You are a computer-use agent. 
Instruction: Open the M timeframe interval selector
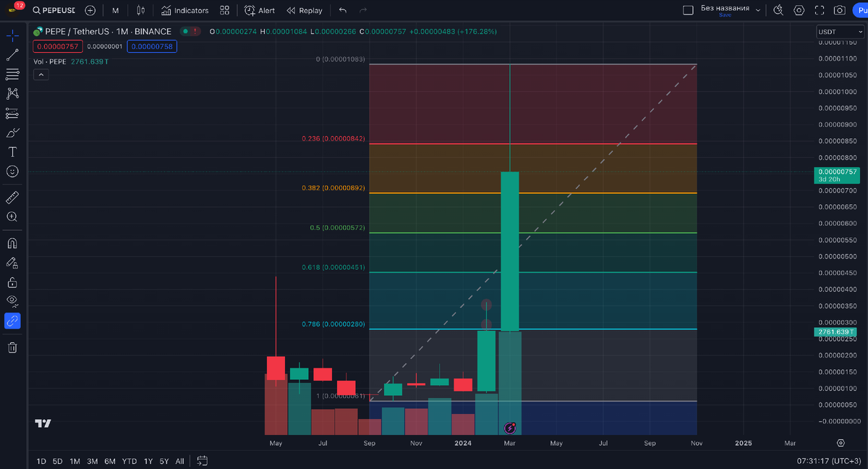[115, 10]
